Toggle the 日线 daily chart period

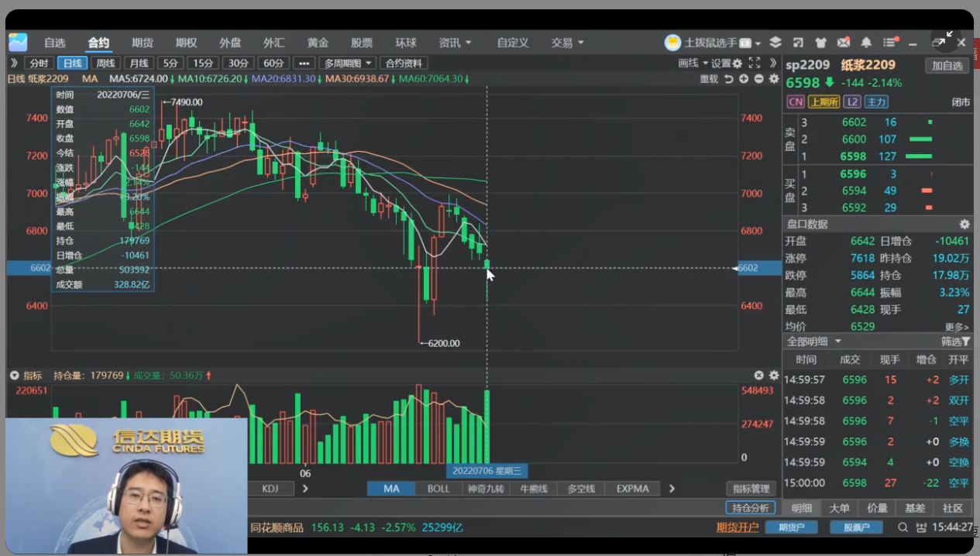pos(72,63)
